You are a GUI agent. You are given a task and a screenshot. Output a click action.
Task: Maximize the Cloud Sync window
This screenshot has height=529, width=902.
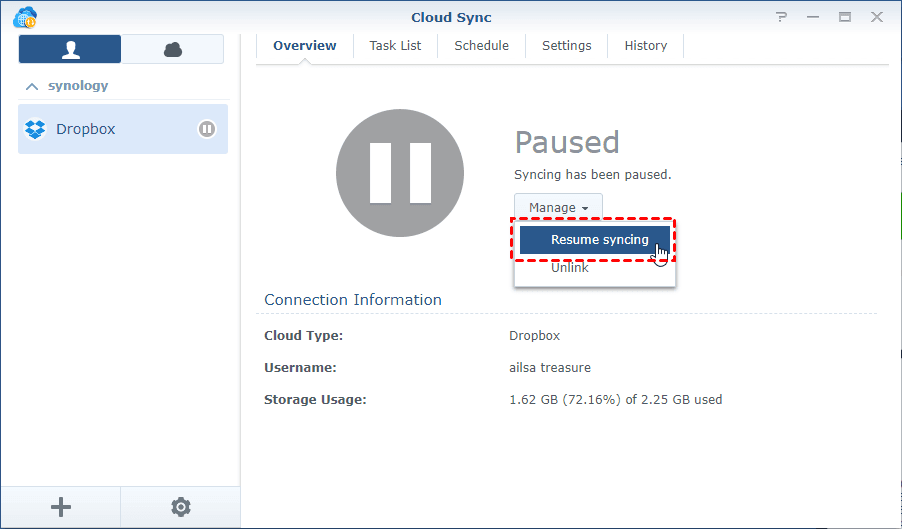point(845,17)
